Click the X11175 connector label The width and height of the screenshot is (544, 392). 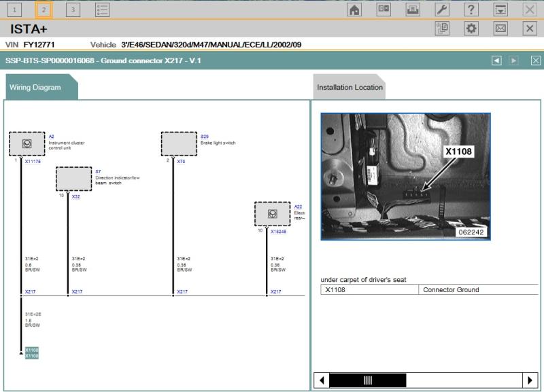(33, 162)
